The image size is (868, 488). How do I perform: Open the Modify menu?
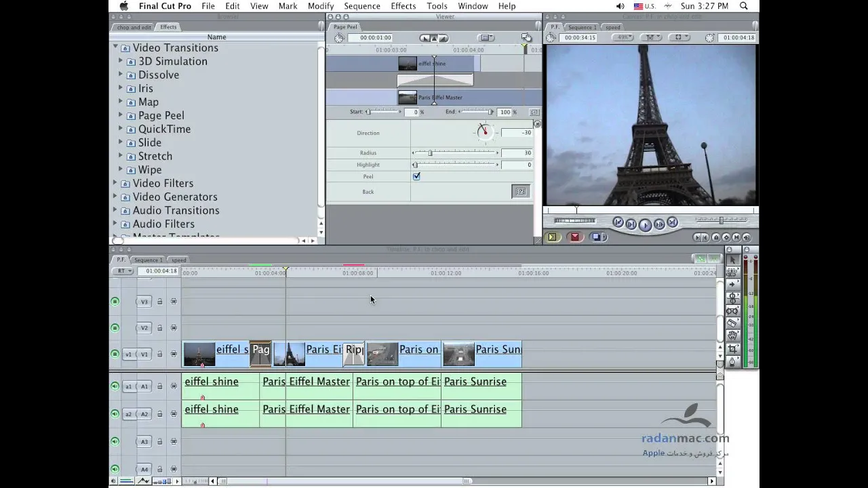[321, 6]
